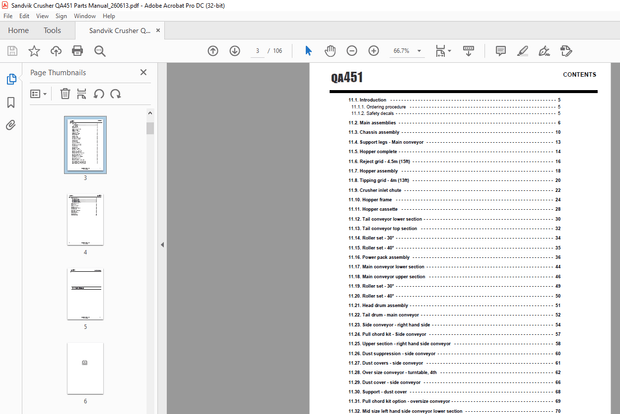Screen dimensions: 620x414
Task: Click contents entry '11.27. Dust covers - side conveyor'
Action: tap(454, 363)
